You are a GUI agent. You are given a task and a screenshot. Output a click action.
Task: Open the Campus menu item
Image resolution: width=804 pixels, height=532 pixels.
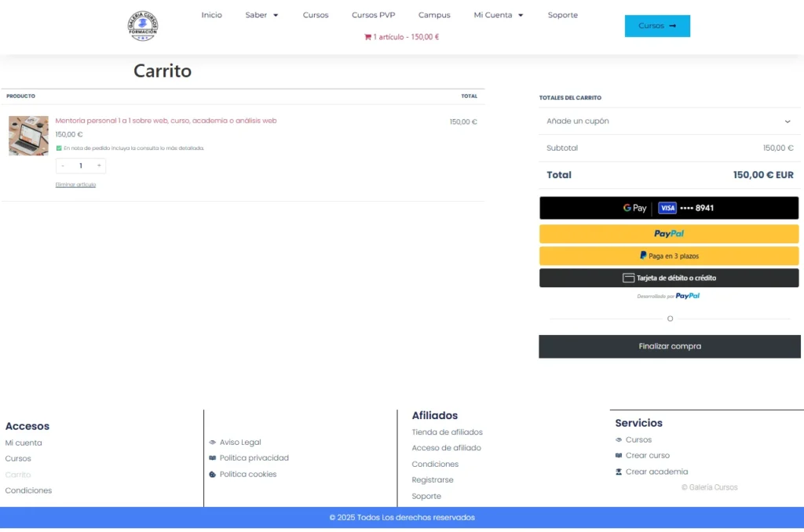click(x=434, y=15)
